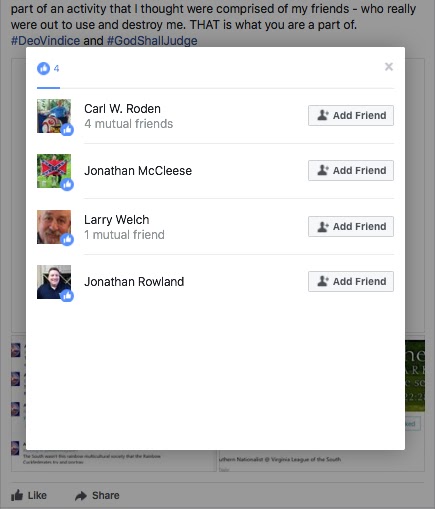Viewport: 435px width, 509px height.
Task: Select the Likes tab showing 4
Action: 48,69
